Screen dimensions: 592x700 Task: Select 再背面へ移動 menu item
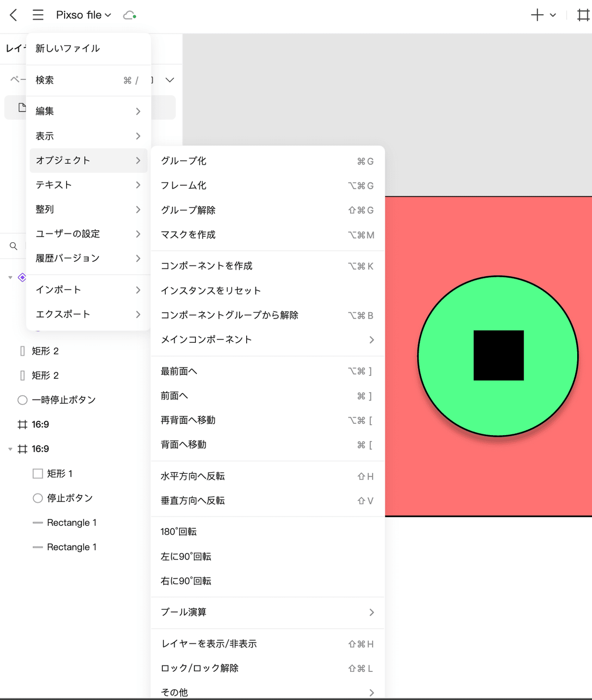[267, 420]
